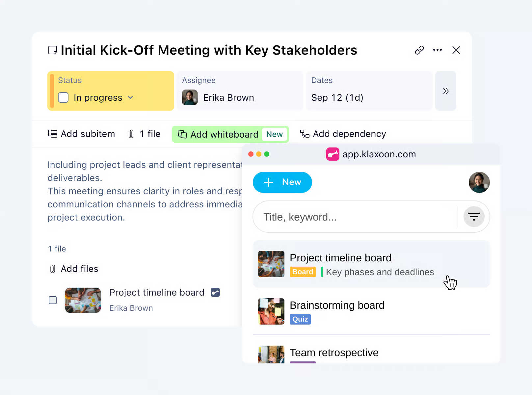The width and height of the screenshot is (532, 395).
Task: Copy link using the chain icon
Action: [419, 50]
